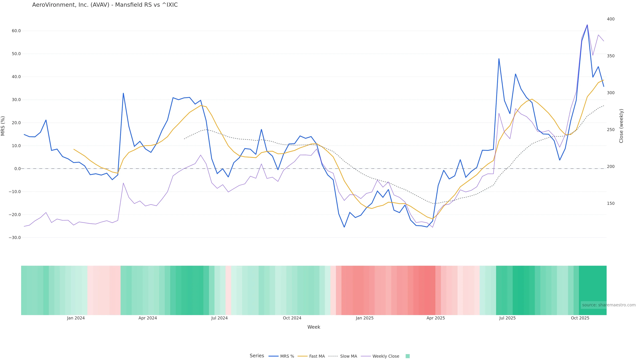Click the Jan 2025 axis label
The height and width of the screenshot is (362, 644).
[364, 318]
